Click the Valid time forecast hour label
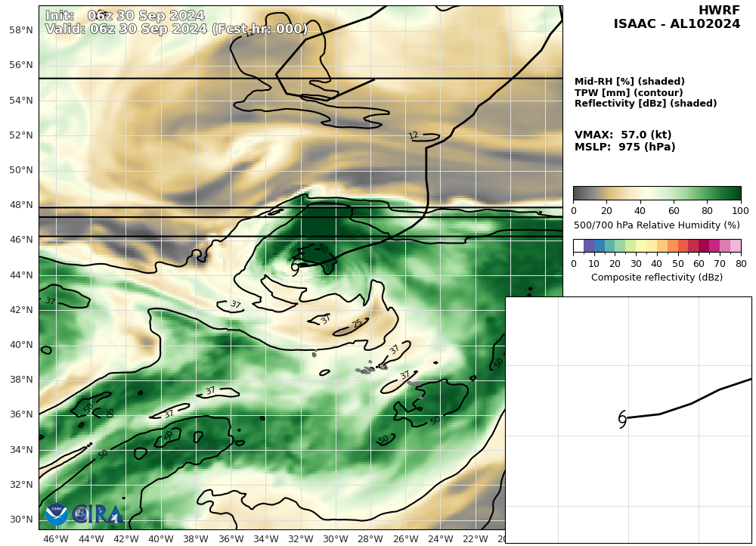Image resolution: width=756 pixels, height=546 pixels. pyautogui.click(x=176, y=29)
